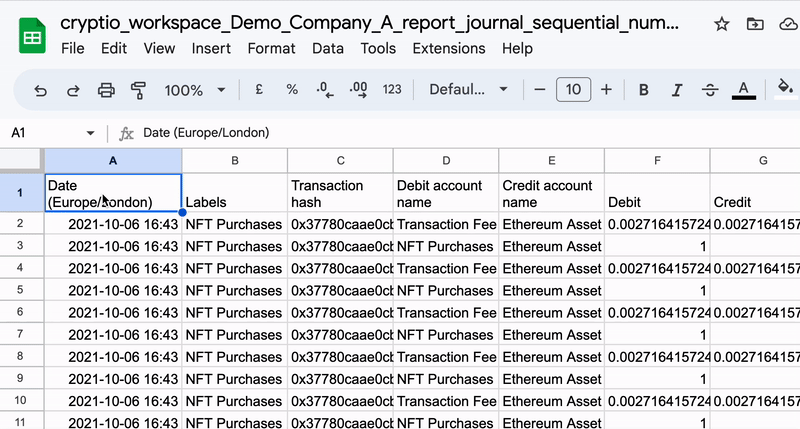Expand the Name box dropdown arrow
800x429 pixels.
90,133
